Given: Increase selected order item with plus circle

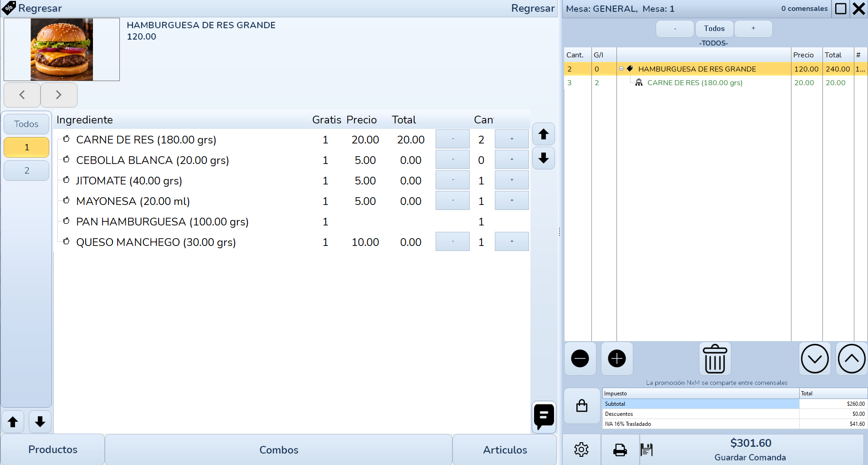Looking at the screenshot, I should (x=617, y=358).
